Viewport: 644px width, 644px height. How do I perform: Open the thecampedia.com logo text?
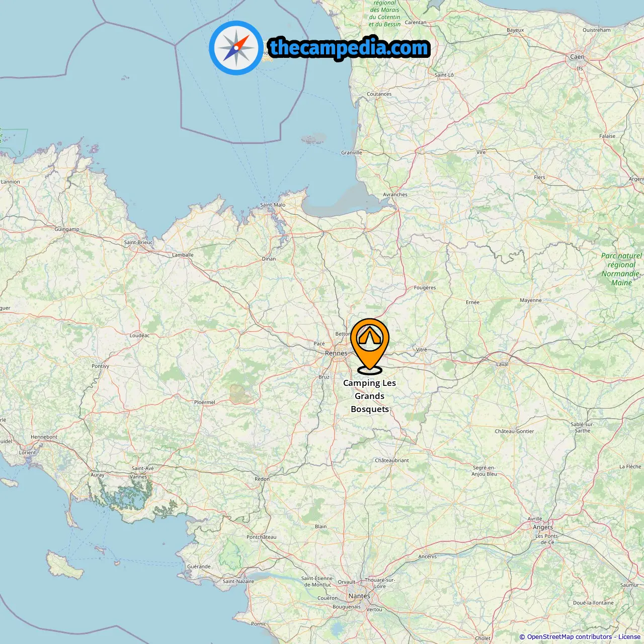click(349, 48)
